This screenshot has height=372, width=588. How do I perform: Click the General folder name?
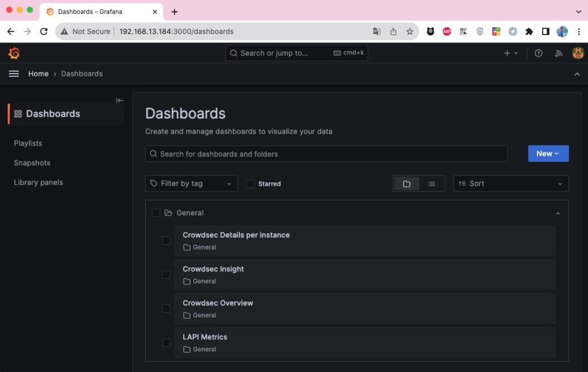189,213
